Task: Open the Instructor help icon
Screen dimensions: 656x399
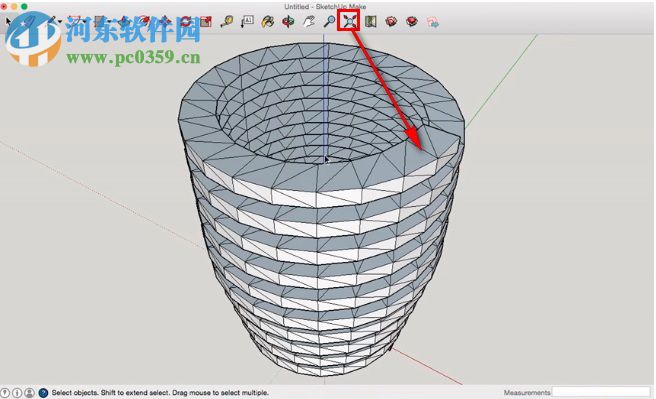Action: 43,393
